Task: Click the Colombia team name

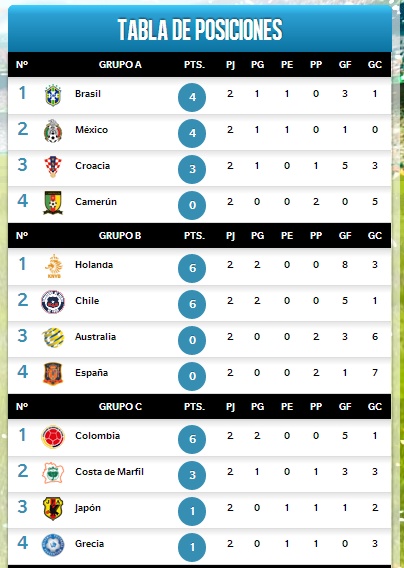Action: (97, 435)
